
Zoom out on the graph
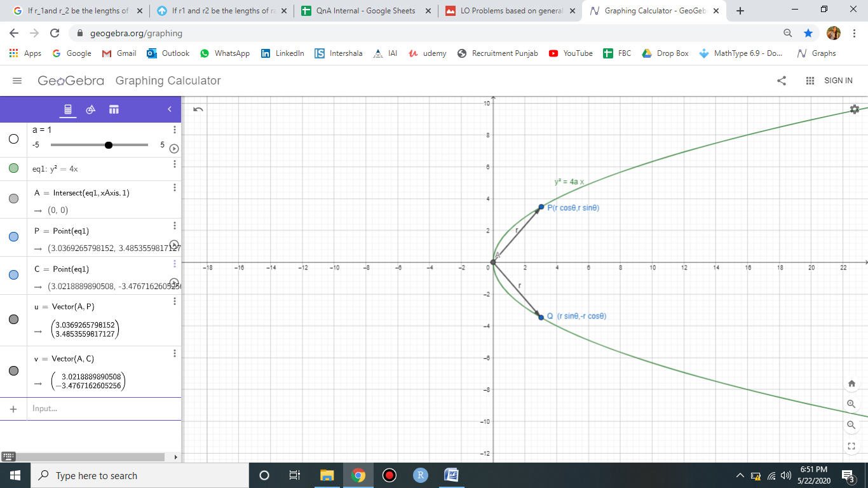[851, 424]
